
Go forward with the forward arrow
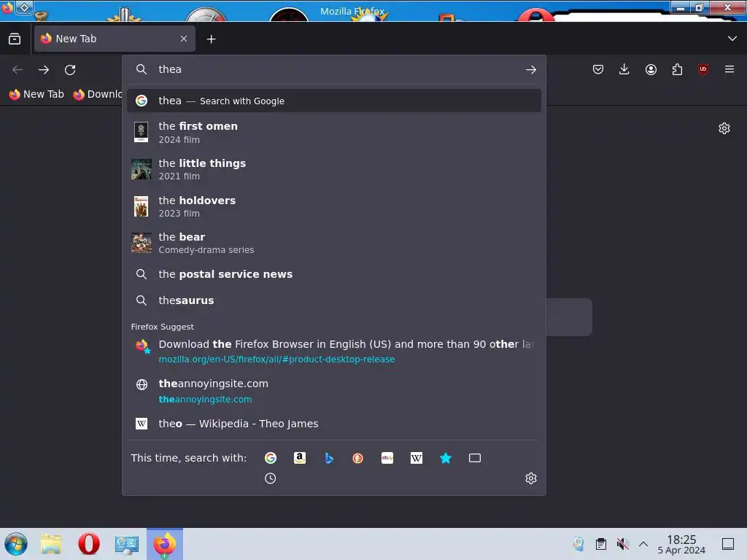(x=44, y=70)
